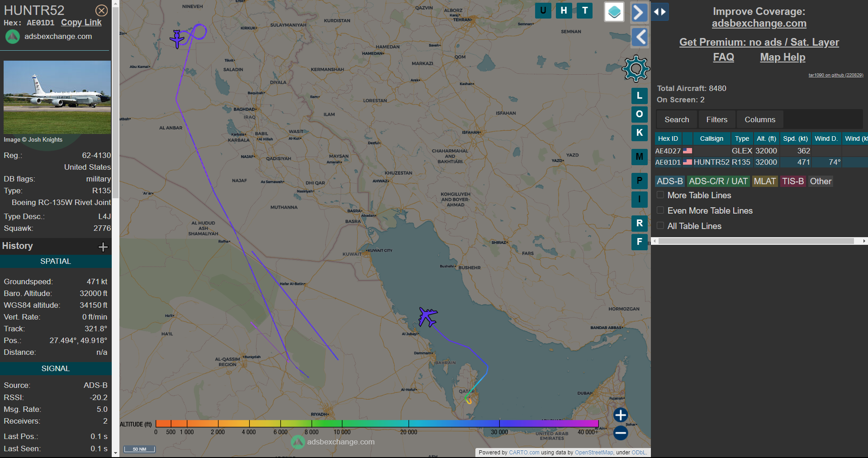This screenshot has width=868, height=458.
Task: Click the Squawk 2776 value
Action: click(102, 228)
